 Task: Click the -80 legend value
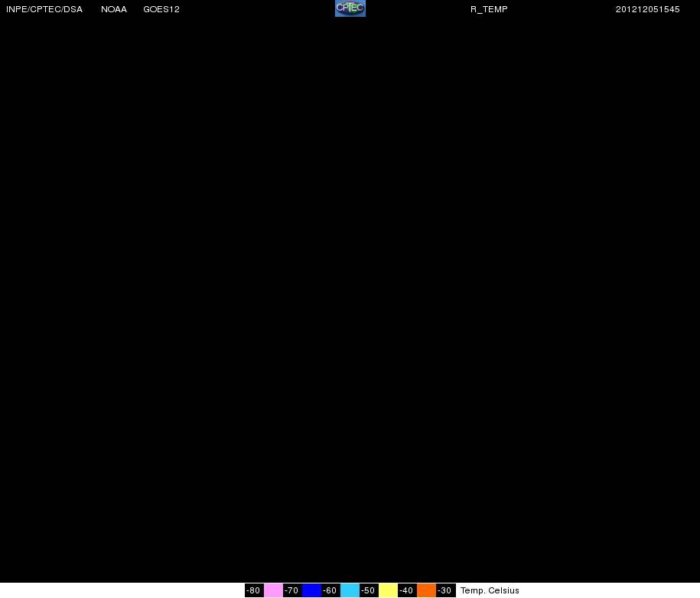253,590
